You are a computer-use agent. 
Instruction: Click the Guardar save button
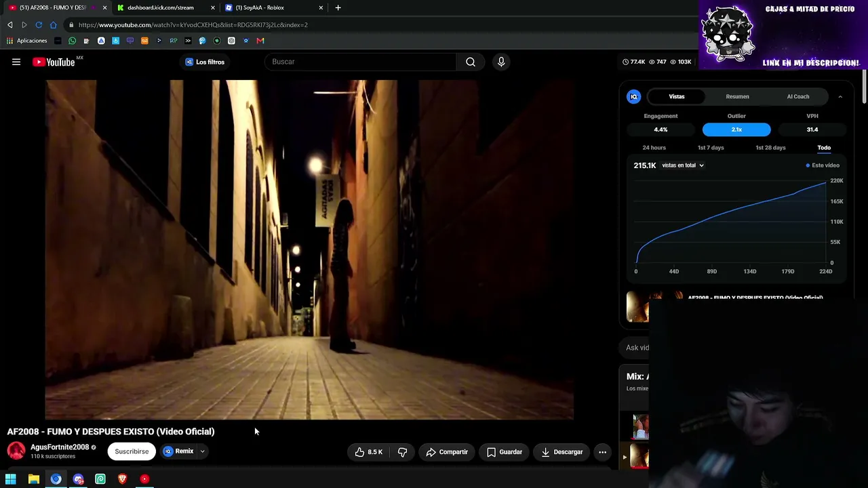pyautogui.click(x=505, y=452)
